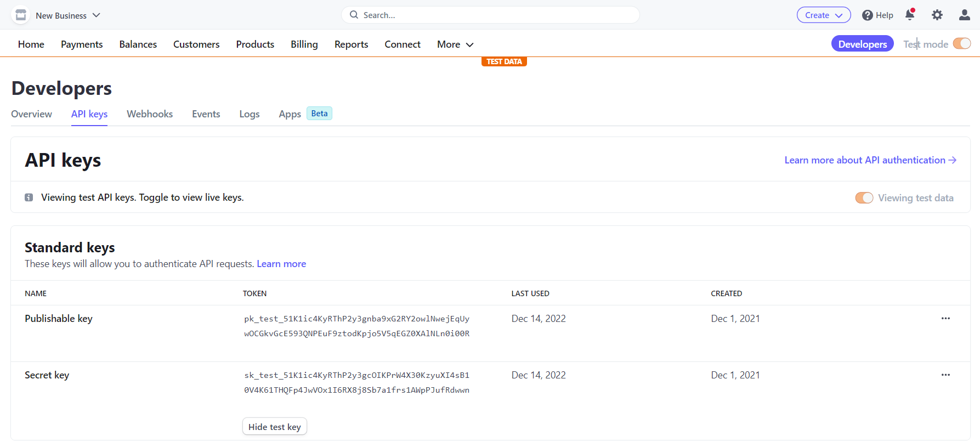Open the Balances section
The width and height of the screenshot is (980, 447).
(x=138, y=44)
